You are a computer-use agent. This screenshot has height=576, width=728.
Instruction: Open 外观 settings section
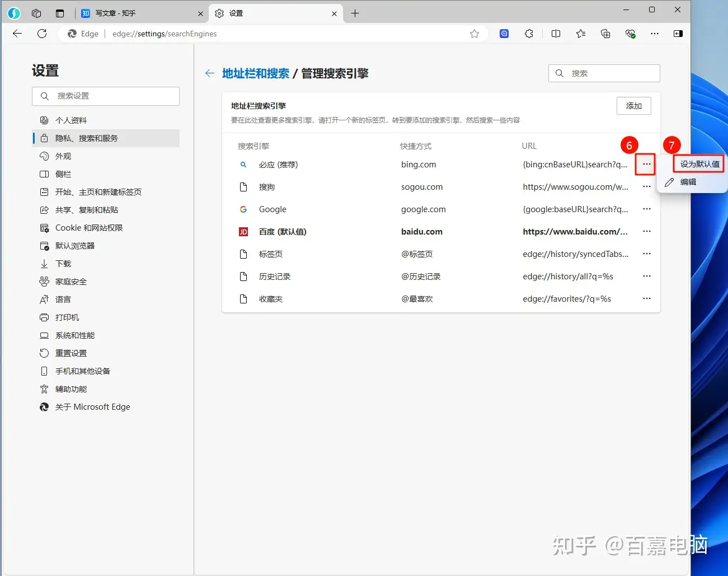(x=106, y=156)
